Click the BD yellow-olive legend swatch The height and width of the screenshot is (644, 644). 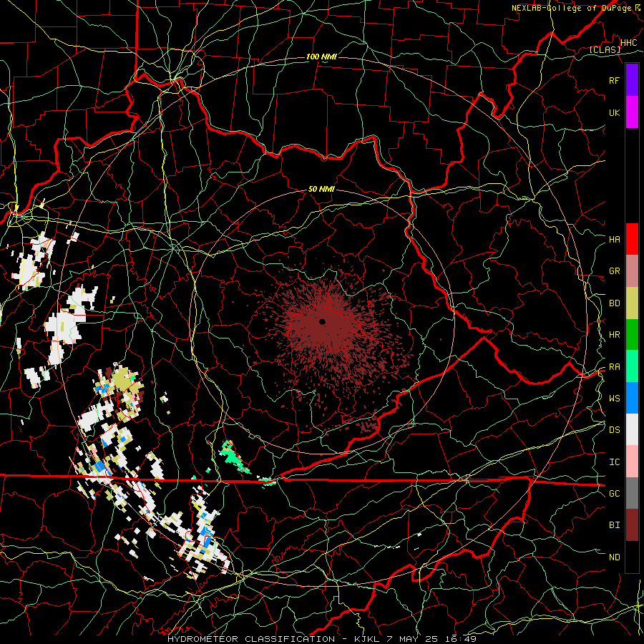pyautogui.click(x=632, y=303)
